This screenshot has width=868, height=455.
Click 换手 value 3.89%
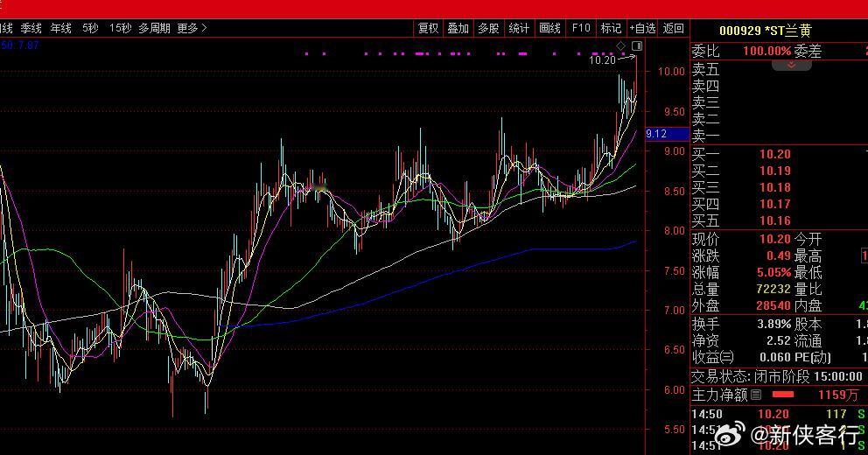coord(773,325)
